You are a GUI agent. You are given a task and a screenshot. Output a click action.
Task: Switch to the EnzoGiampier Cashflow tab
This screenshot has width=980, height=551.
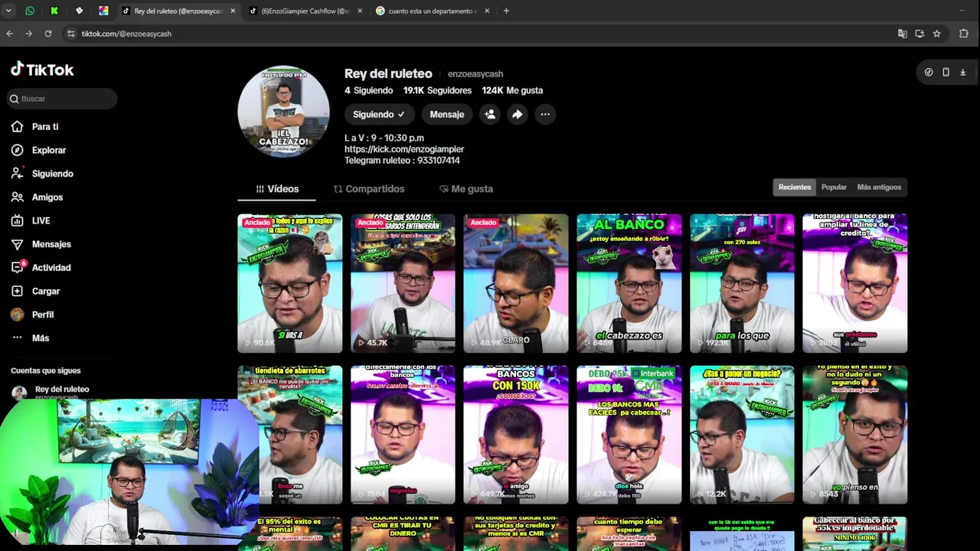click(x=305, y=11)
